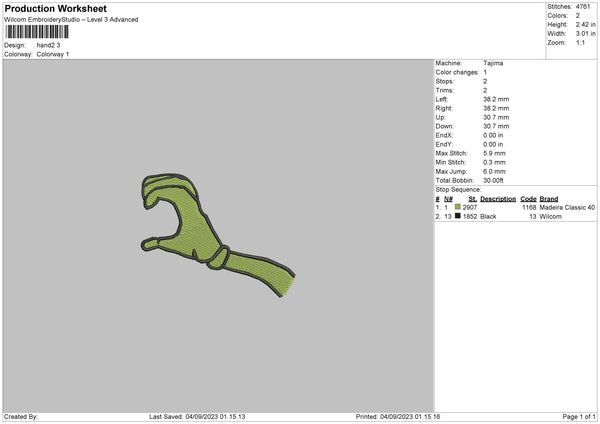Click the 'Wilcom' brand entry
Screen dimensions: 600x424
pyautogui.click(x=550, y=216)
